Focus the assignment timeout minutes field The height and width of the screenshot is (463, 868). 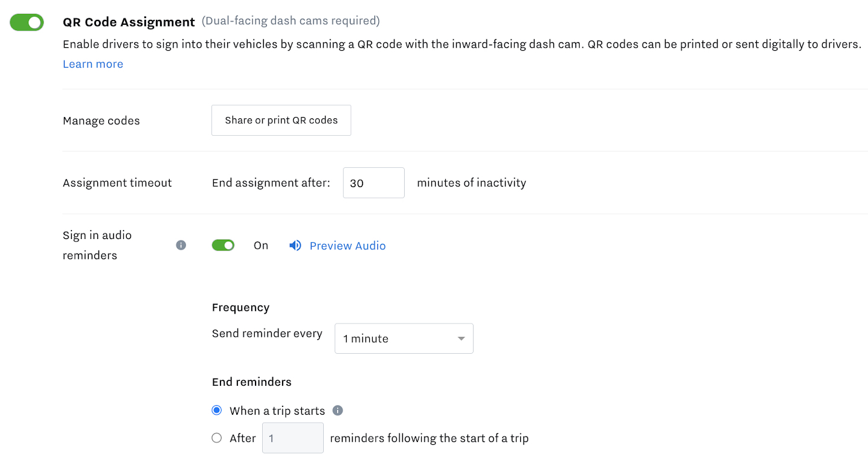pyautogui.click(x=374, y=183)
